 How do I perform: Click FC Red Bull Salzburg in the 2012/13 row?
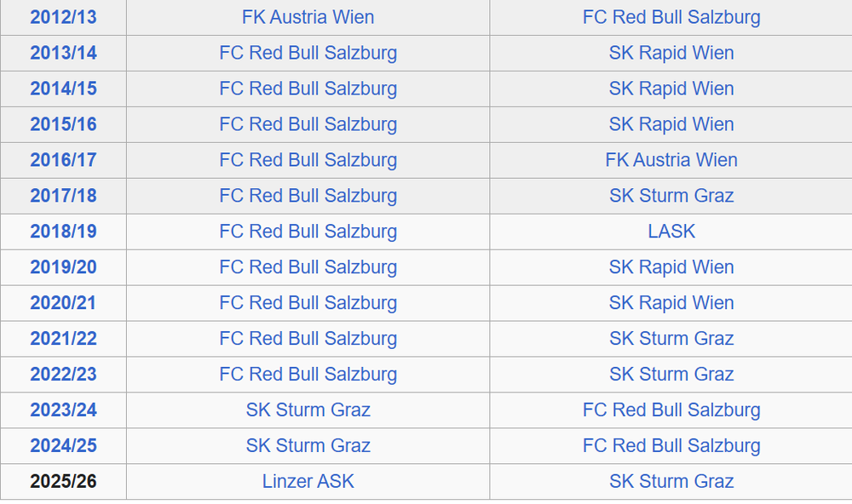[671, 17]
